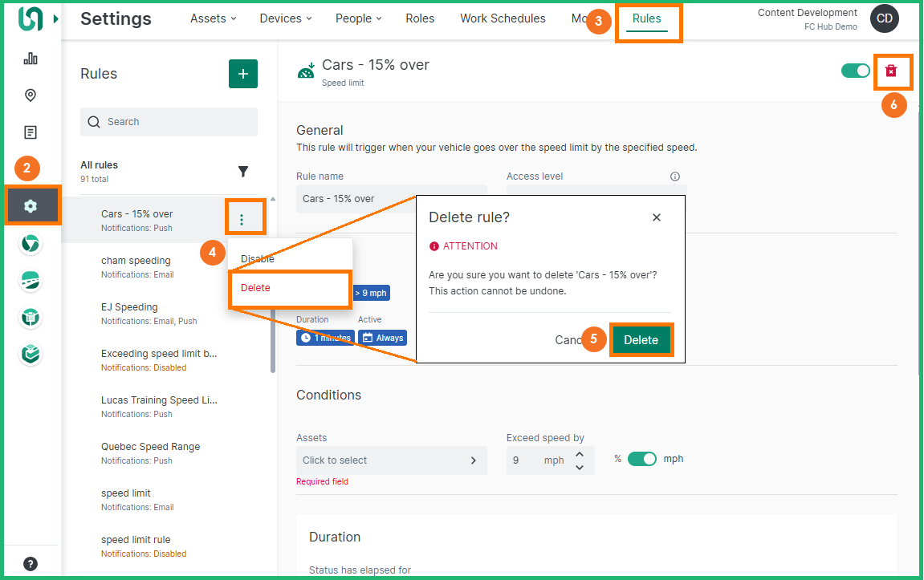Increase the Exceed speed by value
This screenshot has height=580, width=924.
(x=580, y=454)
